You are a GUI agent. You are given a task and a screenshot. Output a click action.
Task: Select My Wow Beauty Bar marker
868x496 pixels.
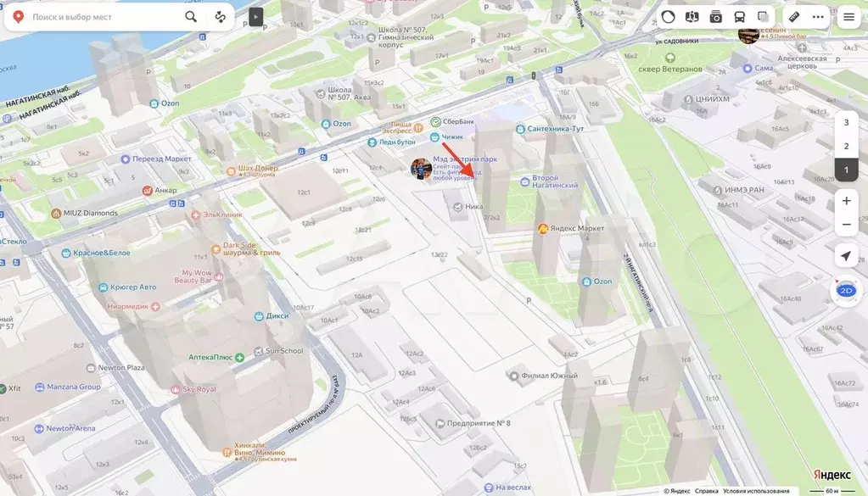(x=219, y=276)
